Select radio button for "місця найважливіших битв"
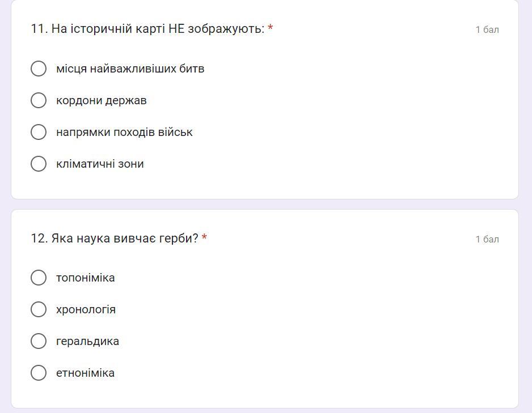Viewport: 532px width, 413px height. tap(39, 69)
